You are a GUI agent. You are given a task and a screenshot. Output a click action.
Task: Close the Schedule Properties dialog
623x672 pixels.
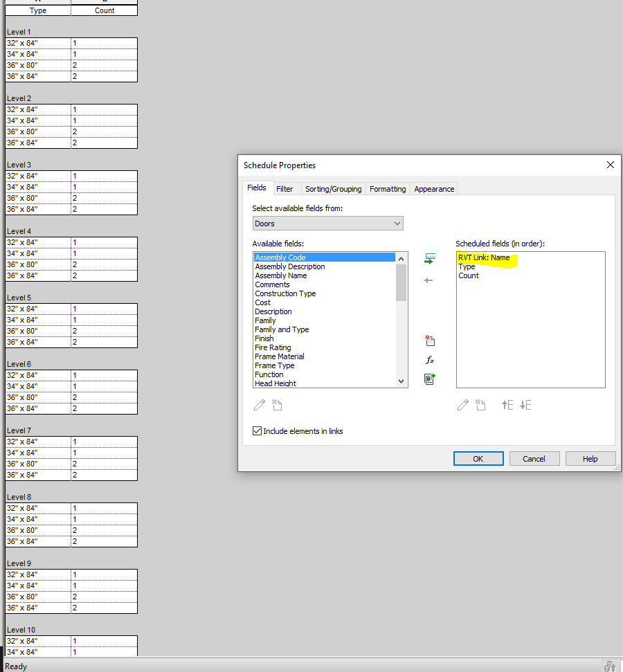611,165
